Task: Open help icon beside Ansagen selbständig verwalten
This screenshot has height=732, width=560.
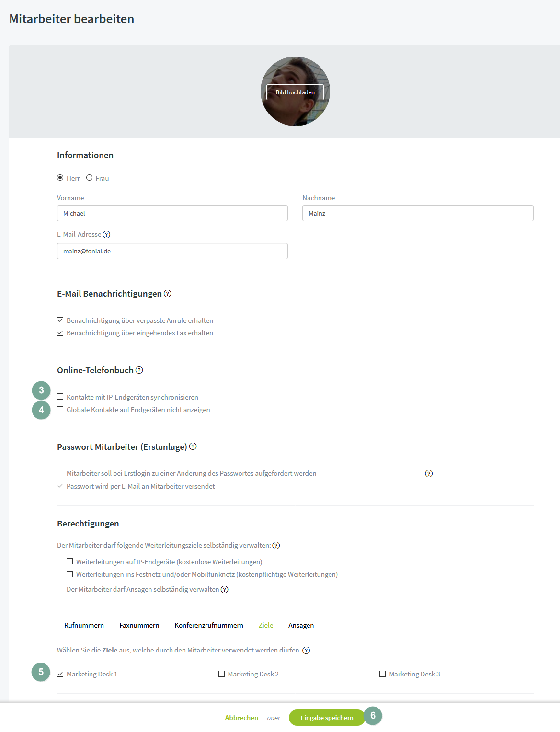Action: point(224,590)
